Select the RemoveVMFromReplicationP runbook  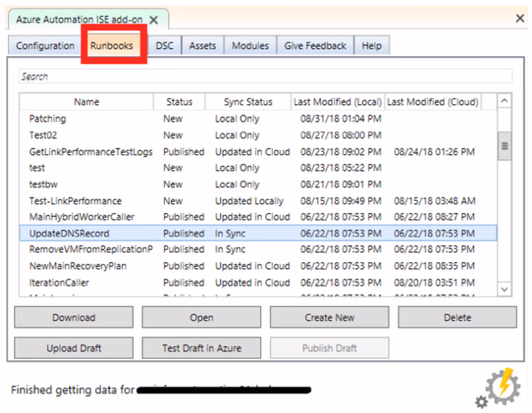click(258, 249)
